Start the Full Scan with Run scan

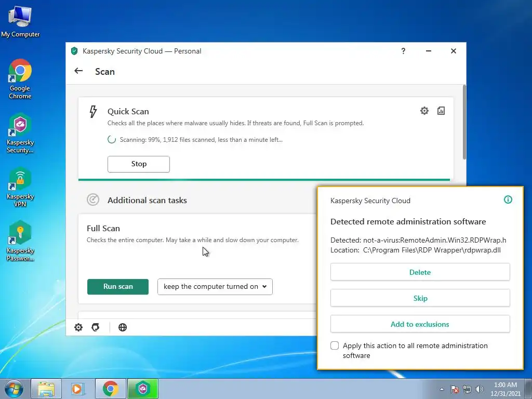coord(118,286)
